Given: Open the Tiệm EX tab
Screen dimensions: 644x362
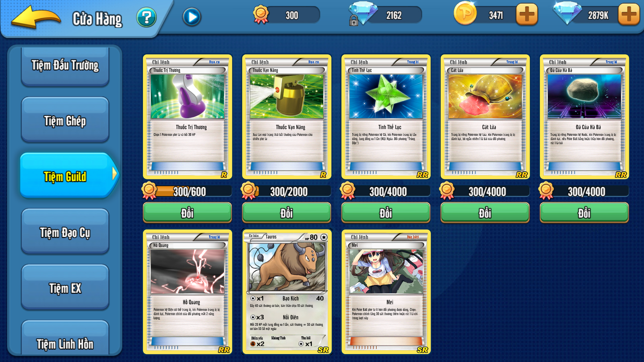Looking at the screenshot, I should pyautogui.click(x=65, y=288).
